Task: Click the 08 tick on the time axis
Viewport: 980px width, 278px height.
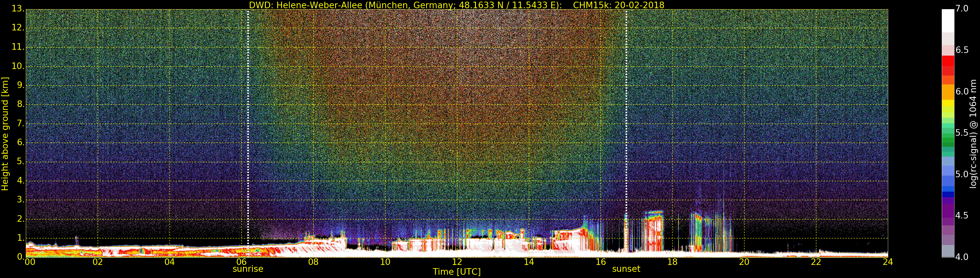Action: (313, 262)
